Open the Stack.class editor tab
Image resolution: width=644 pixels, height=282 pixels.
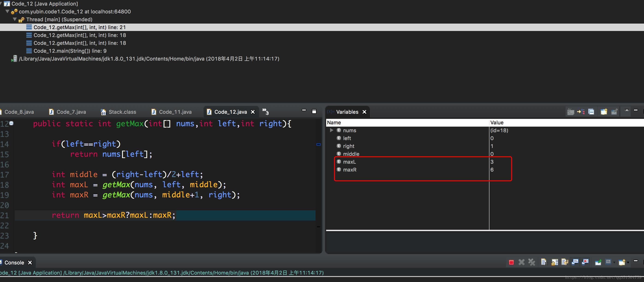coord(122,112)
